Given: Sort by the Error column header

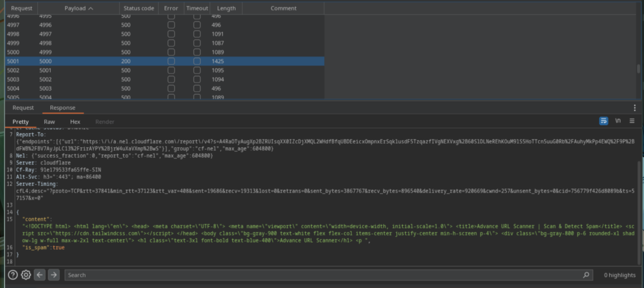Looking at the screenshot, I should coord(171,8).
